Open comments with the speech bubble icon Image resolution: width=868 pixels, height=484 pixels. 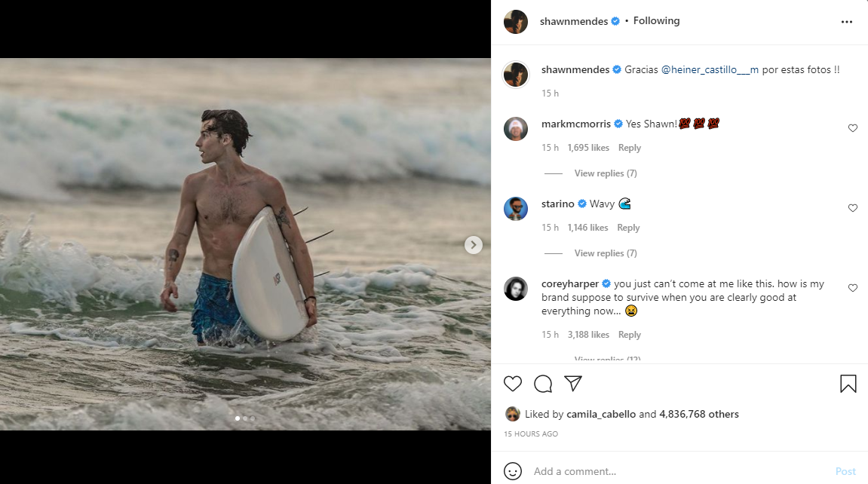[543, 384]
